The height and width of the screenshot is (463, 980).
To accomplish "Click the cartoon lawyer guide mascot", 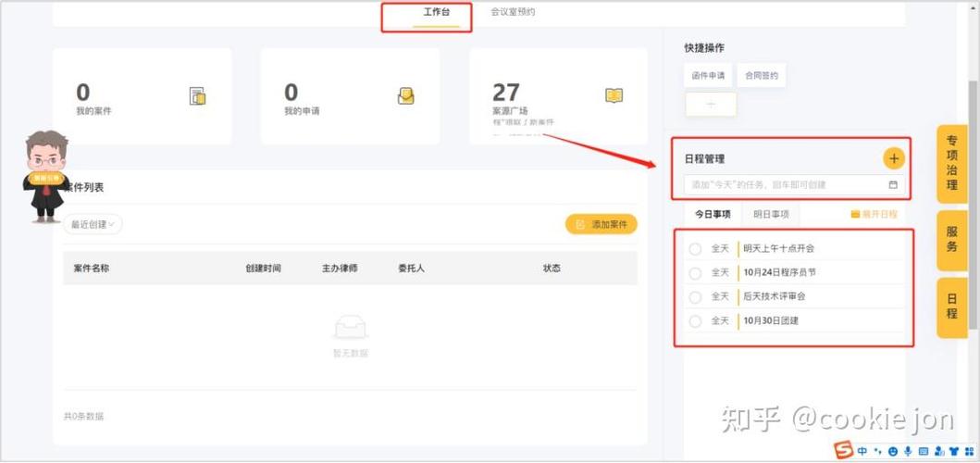I will pyautogui.click(x=45, y=177).
